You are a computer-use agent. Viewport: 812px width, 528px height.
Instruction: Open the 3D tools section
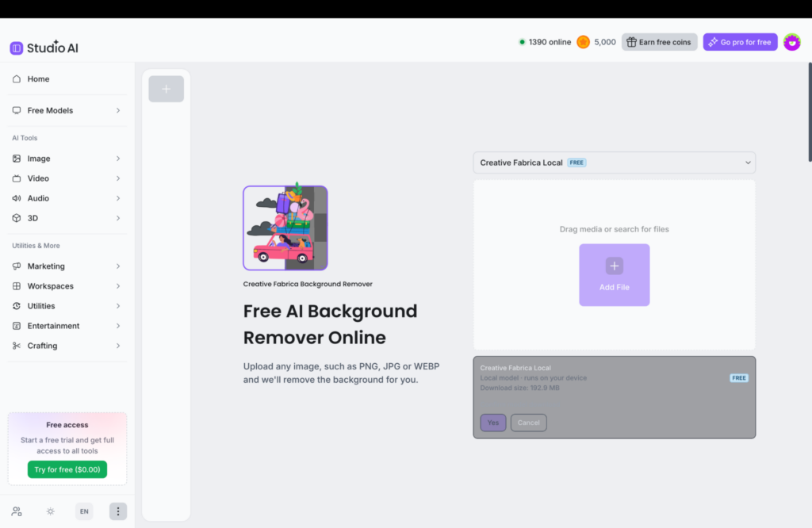(67, 219)
